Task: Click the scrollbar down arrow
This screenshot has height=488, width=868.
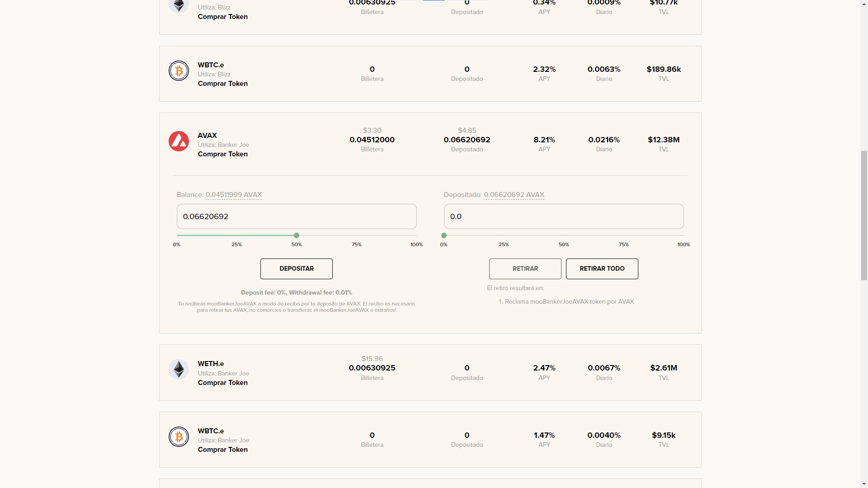Action: 864,484
